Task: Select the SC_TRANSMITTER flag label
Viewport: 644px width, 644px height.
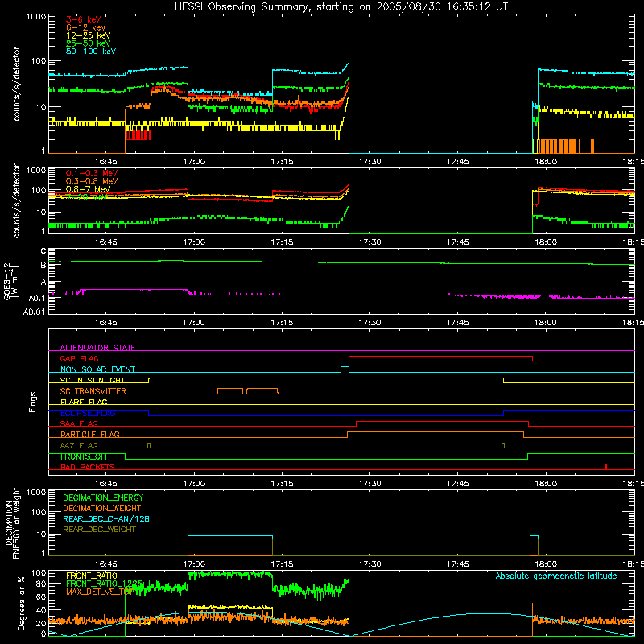Action: 93,390
